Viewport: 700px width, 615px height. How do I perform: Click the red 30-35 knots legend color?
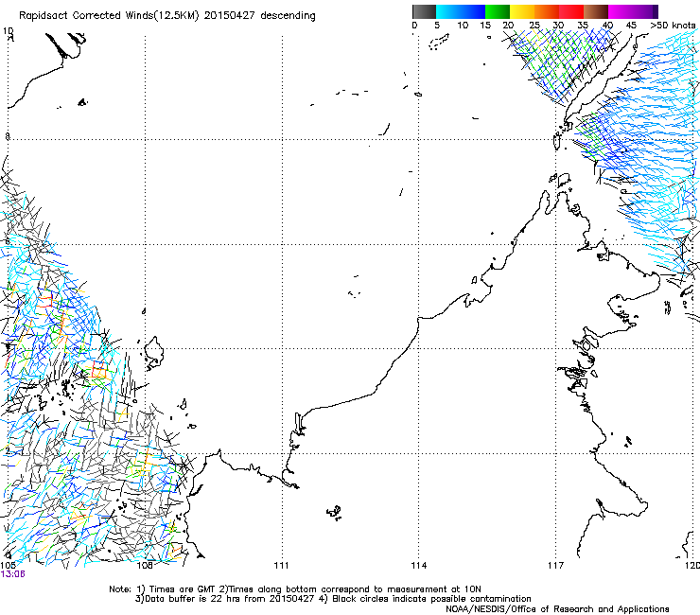(571, 11)
